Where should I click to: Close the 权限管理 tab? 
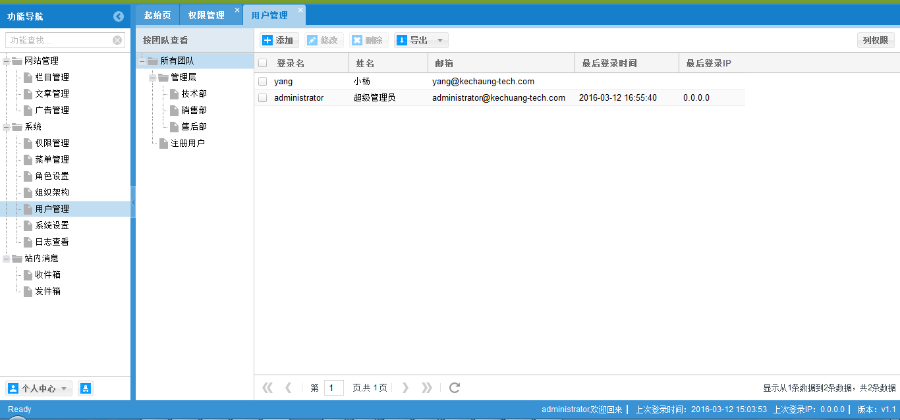(236, 10)
